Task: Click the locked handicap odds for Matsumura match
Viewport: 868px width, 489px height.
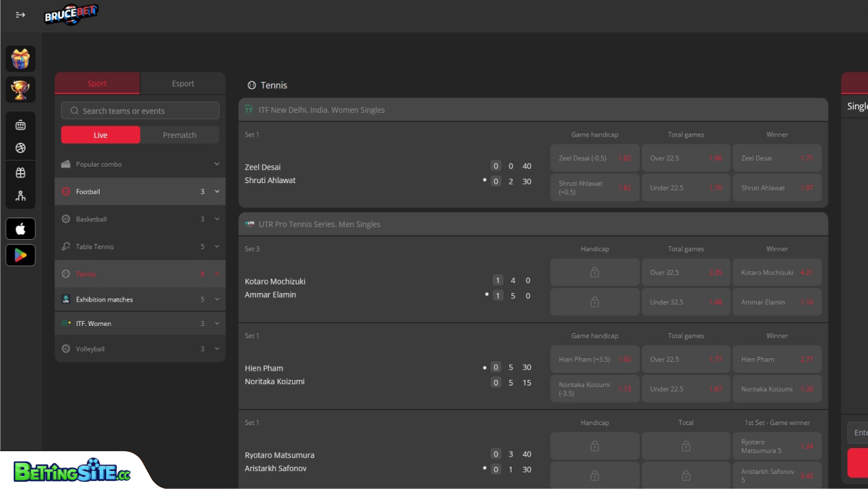Action: [x=594, y=445]
